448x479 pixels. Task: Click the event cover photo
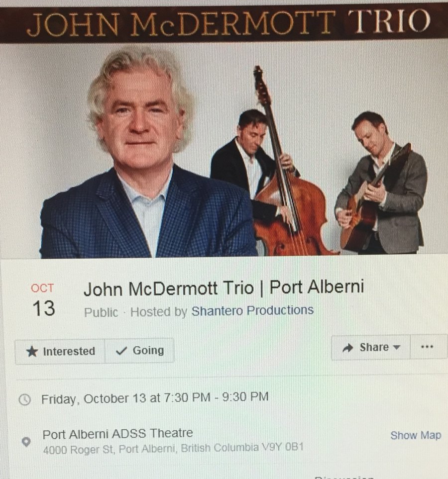pos(224,150)
